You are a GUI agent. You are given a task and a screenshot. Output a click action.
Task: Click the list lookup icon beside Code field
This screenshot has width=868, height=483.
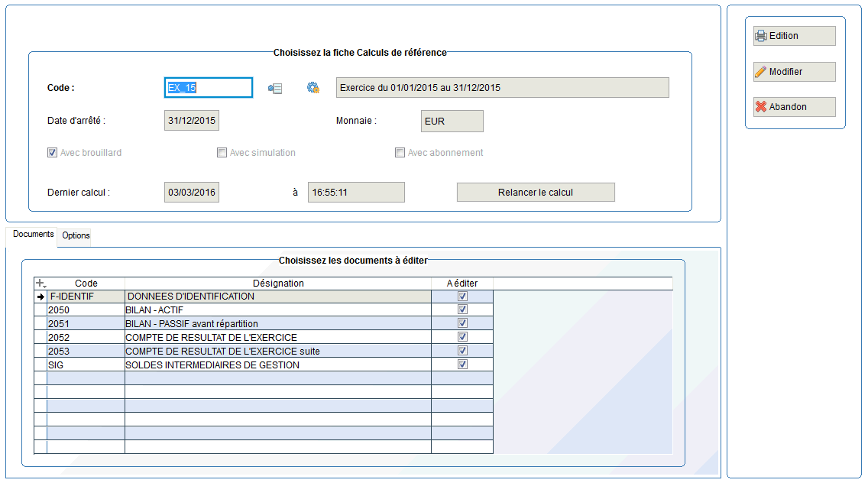[x=275, y=89]
